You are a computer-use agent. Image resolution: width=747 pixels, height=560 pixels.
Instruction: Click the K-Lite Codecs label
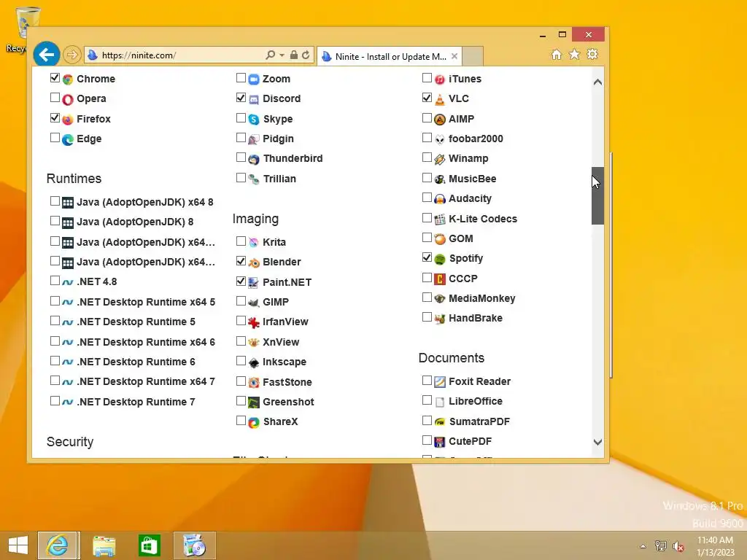point(483,219)
